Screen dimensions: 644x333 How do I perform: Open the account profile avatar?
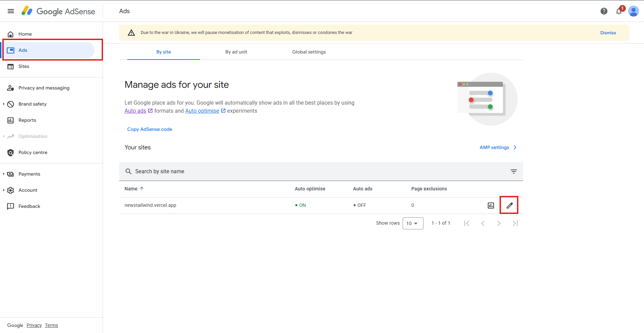point(634,11)
